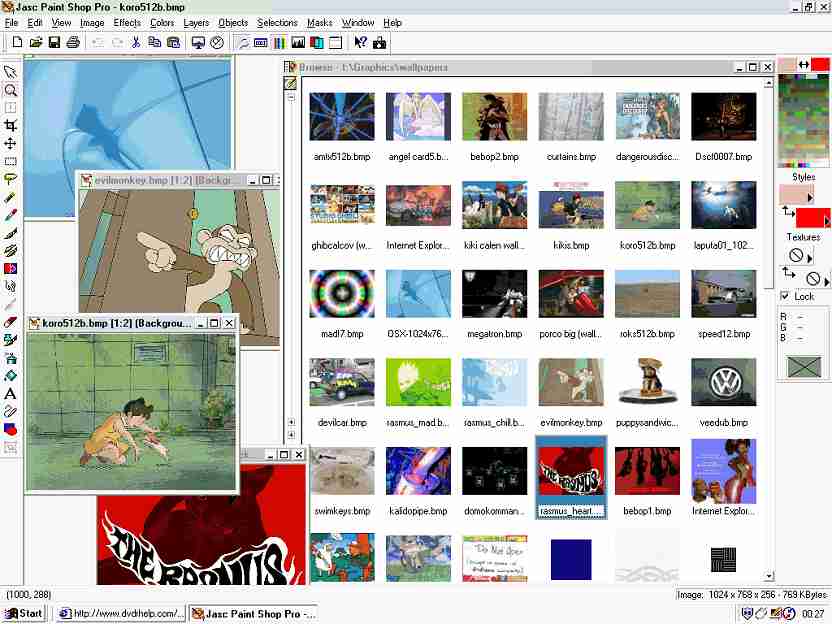Select the Arrow tool
Image resolution: width=832 pixels, height=624 pixels.
10,72
